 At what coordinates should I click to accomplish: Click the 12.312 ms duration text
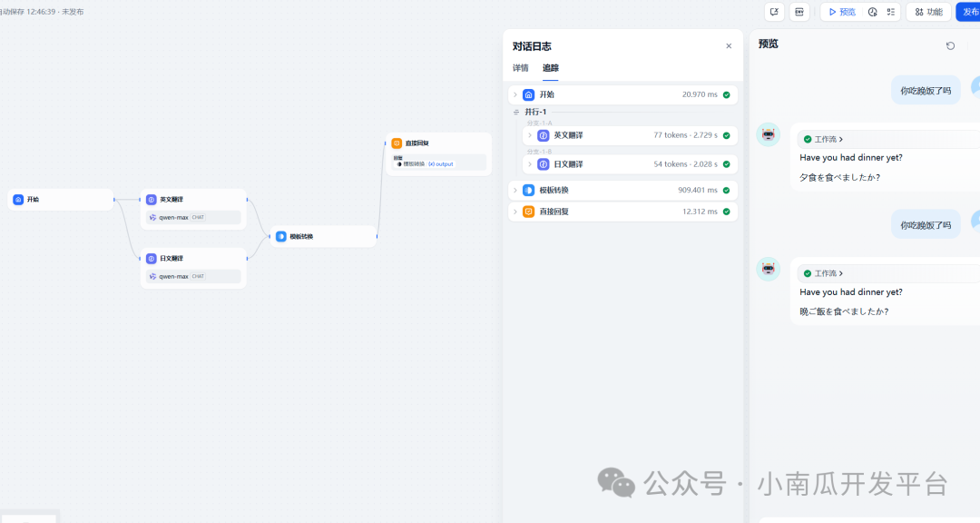pyautogui.click(x=700, y=212)
